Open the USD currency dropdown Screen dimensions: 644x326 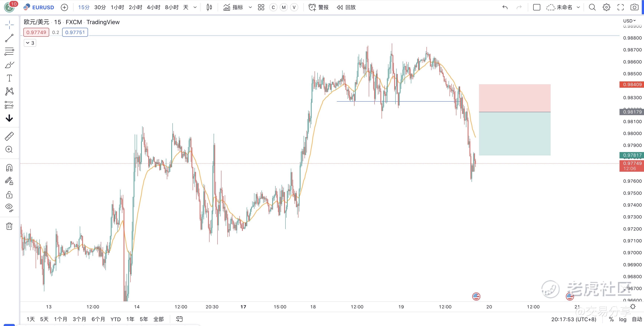pyautogui.click(x=629, y=21)
